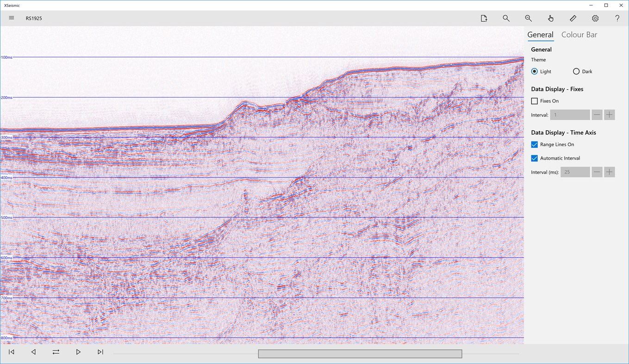Click inside the Interval (ms) field
The height and width of the screenshot is (364, 629).
point(575,172)
